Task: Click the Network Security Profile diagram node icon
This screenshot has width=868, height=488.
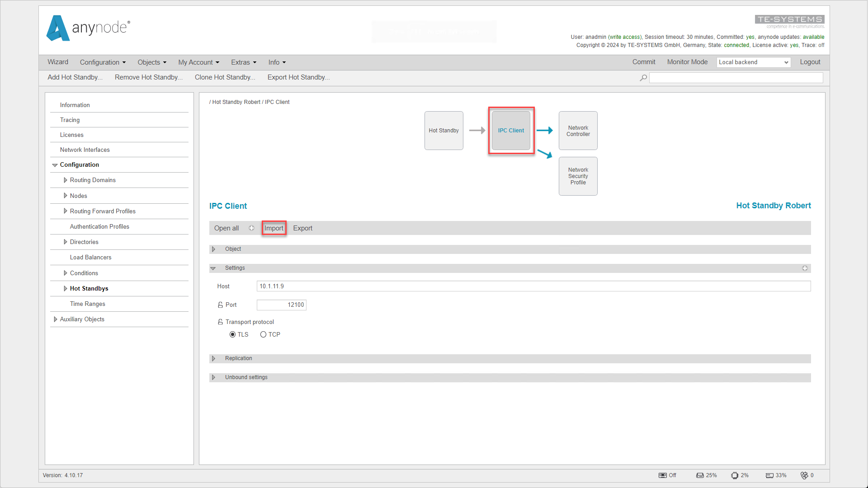Action: point(578,175)
